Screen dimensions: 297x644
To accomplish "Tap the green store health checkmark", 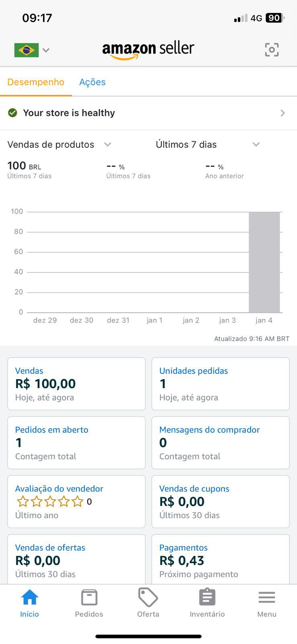I will point(13,113).
